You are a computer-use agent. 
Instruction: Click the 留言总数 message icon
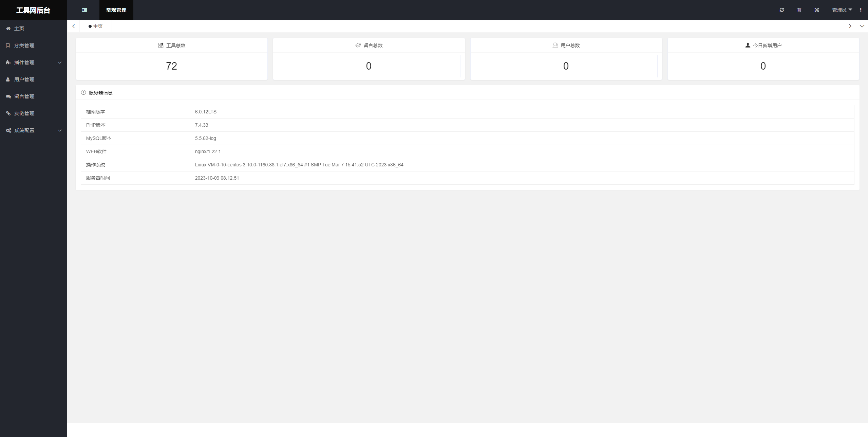pos(358,45)
